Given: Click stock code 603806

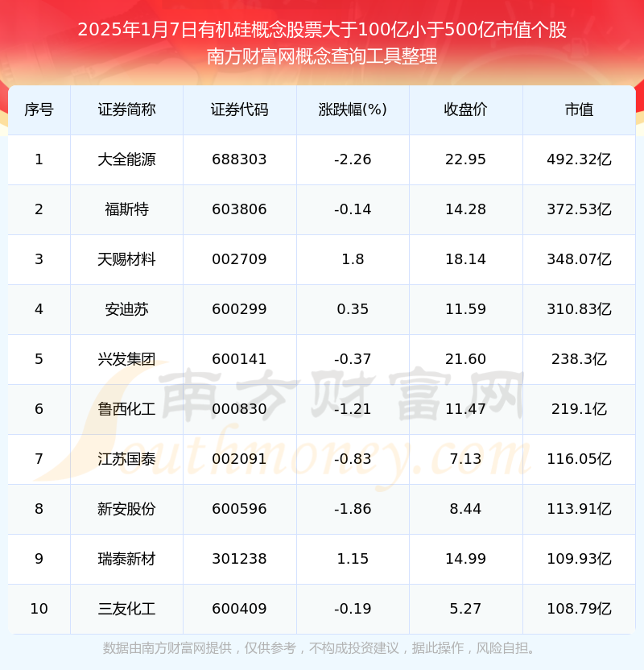Looking at the screenshot, I should click(240, 209).
